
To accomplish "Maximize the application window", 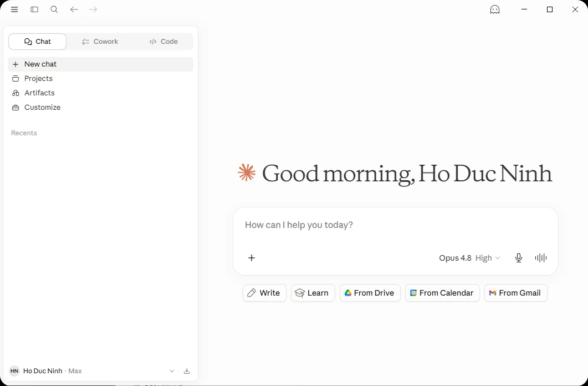I will point(550,9).
